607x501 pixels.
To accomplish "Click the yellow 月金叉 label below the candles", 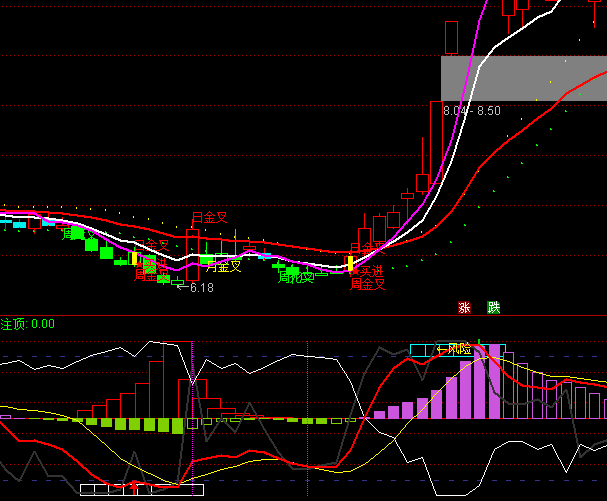I will [x=223, y=267].
